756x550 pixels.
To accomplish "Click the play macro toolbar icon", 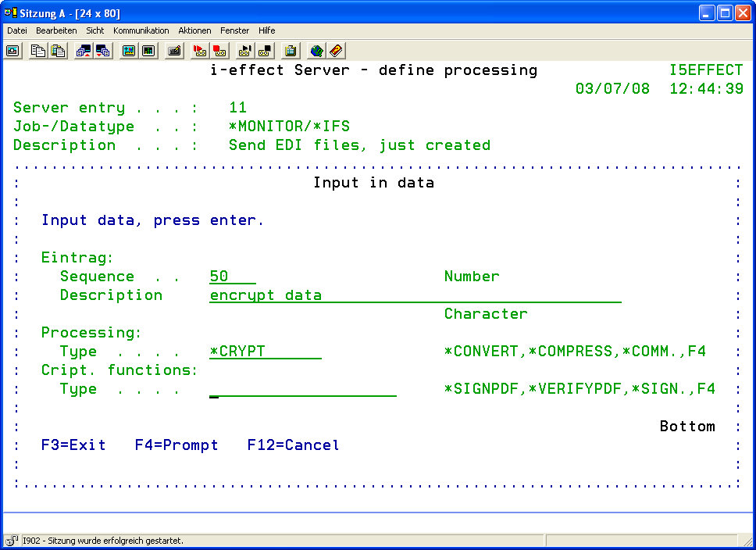I will tap(245, 51).
